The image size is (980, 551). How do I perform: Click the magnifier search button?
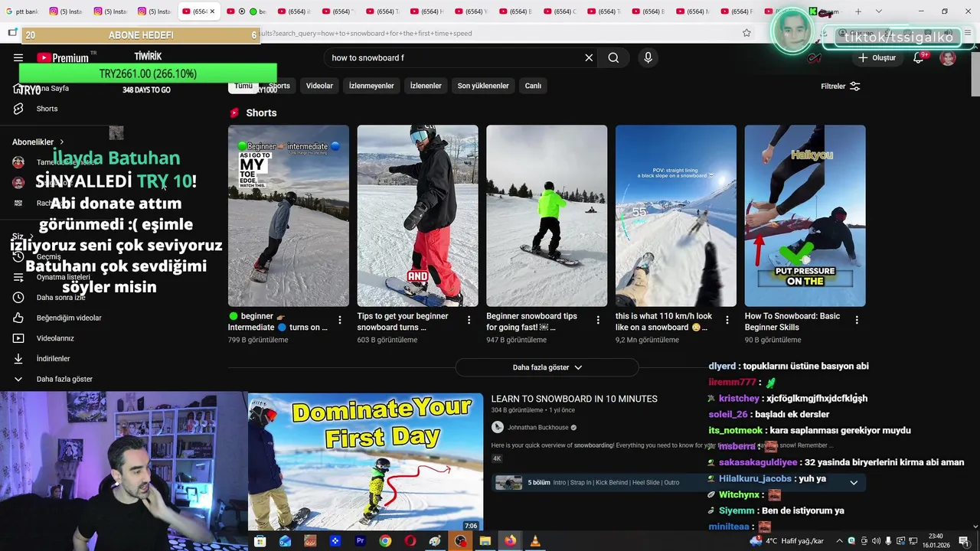pos(613,57)
